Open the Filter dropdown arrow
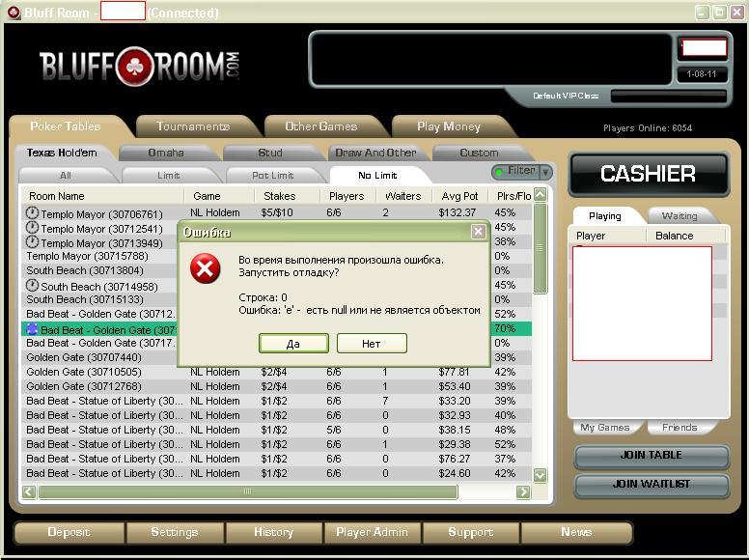 [x=545, y=172]
